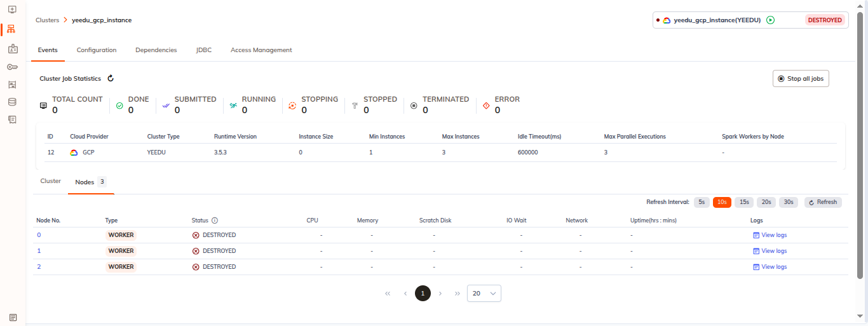Set refresh interval to 5s

pos(702,202)
